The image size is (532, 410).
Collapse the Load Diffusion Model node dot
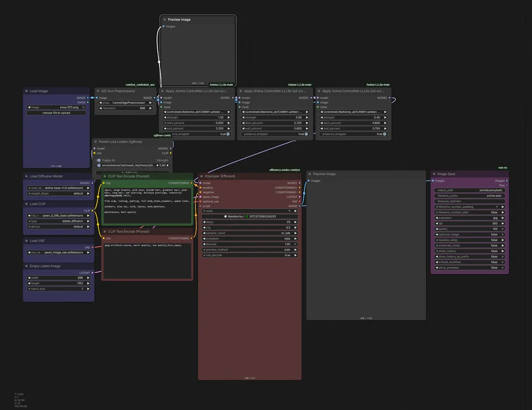coord(26,176)
